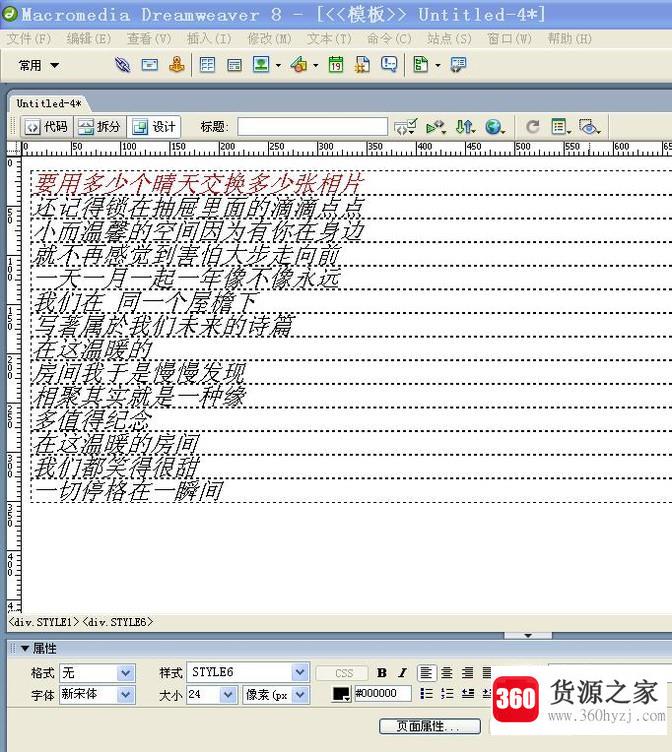Click the line 一切停格在一瞬间
This screenshot has width=672, height=752.
point(129,491)
